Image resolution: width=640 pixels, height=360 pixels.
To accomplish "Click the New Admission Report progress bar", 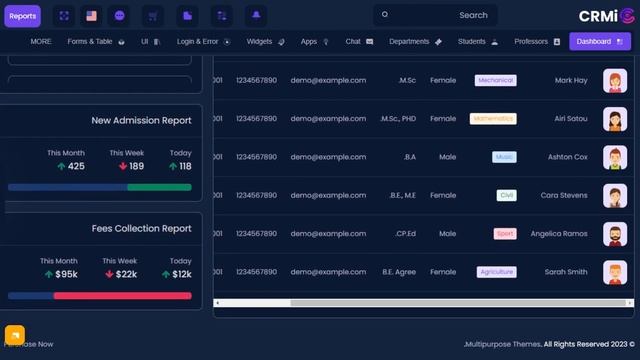I will [100, 187].
